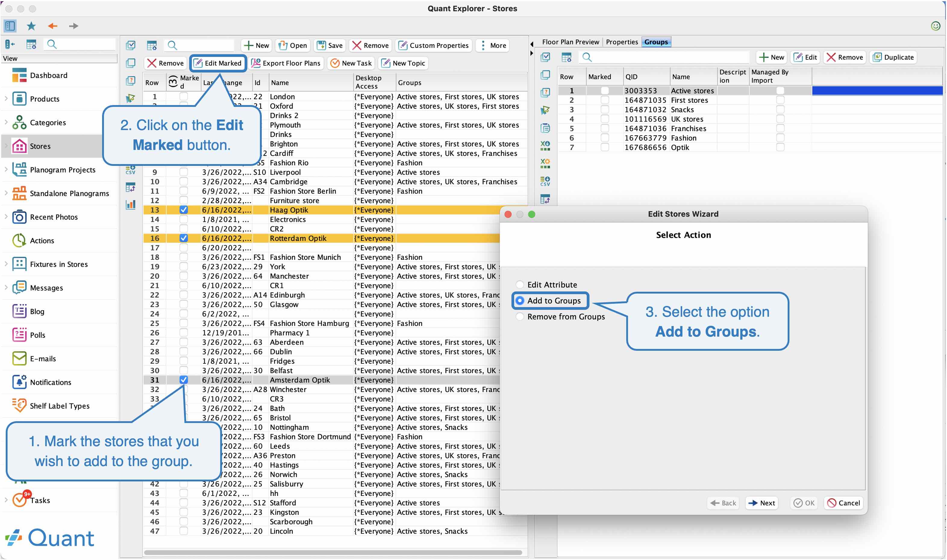Go forward with the gray arrow
The height and width of the screenshot is (560, 947).
pyautogui.click(x=73, y=26)
